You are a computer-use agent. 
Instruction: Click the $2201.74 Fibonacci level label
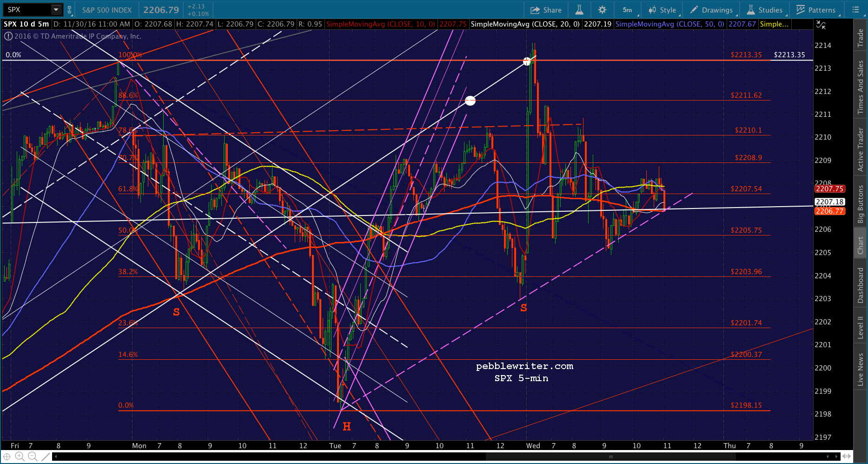coord(746,323)
